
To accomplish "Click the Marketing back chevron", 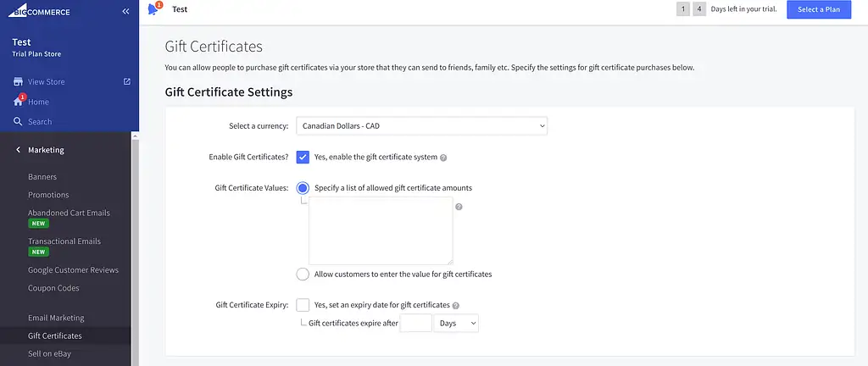I will [18, 150].
